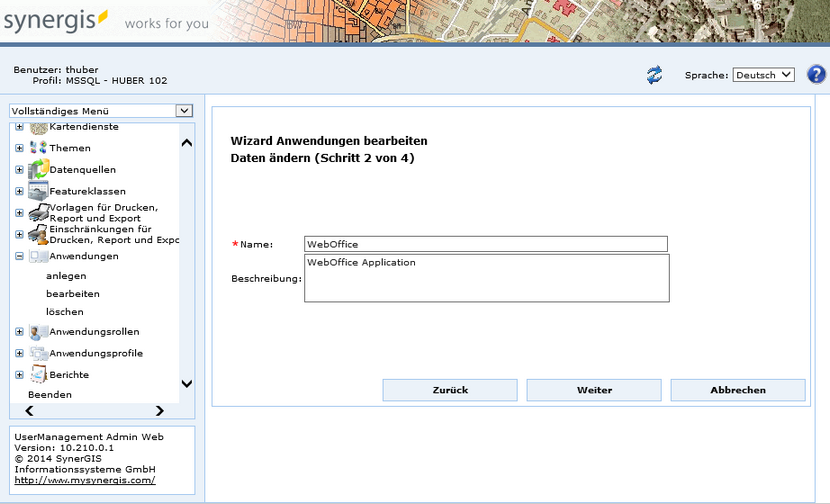Open the Sprache language dropdown
This screenshot has width=830, height=504.
pos(763,75)
